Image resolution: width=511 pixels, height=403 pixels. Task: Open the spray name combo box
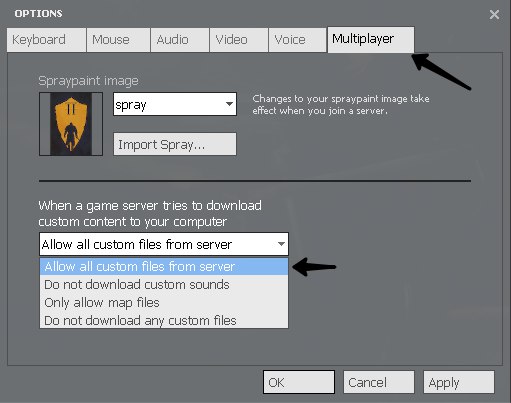(x=175, y=104)
